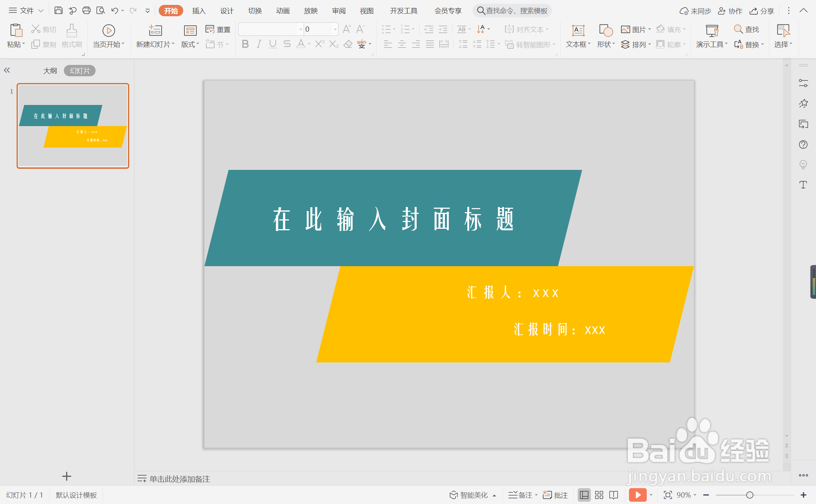Click the 分享 share button

762,11
